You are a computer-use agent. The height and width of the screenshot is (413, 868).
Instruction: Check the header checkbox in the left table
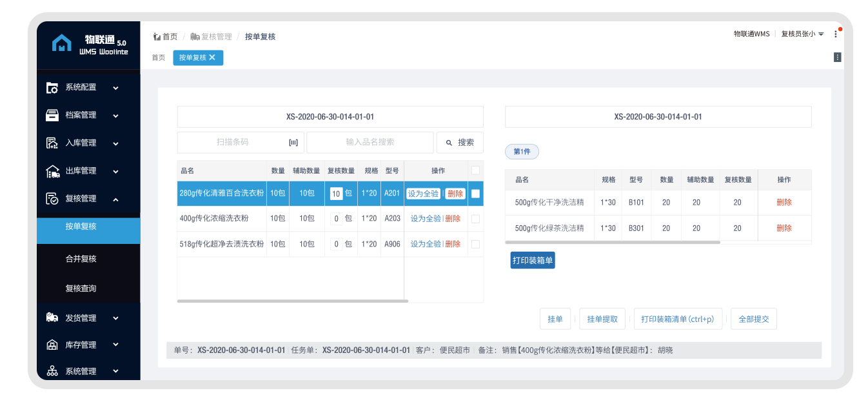(x=475, y=170)
